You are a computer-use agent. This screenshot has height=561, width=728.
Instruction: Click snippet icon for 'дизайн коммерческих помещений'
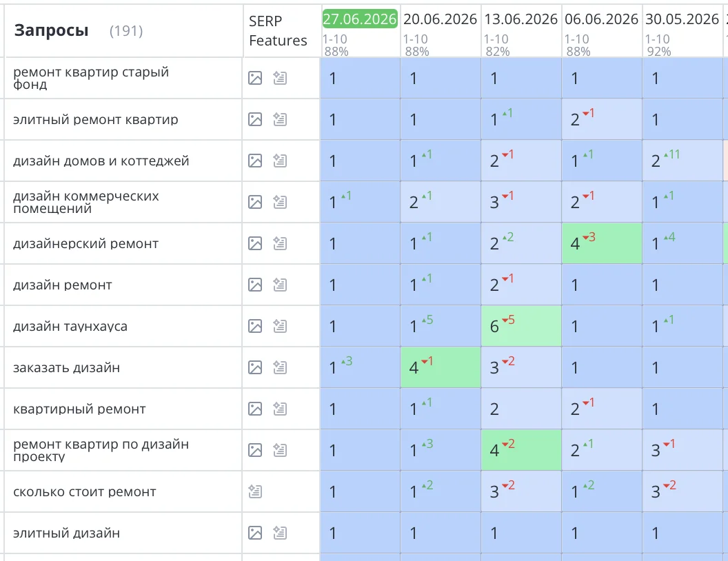[280, 202]
